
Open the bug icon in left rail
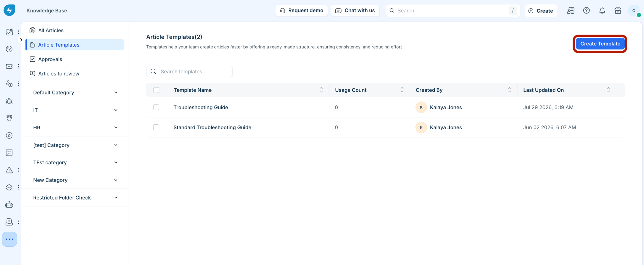9,101
